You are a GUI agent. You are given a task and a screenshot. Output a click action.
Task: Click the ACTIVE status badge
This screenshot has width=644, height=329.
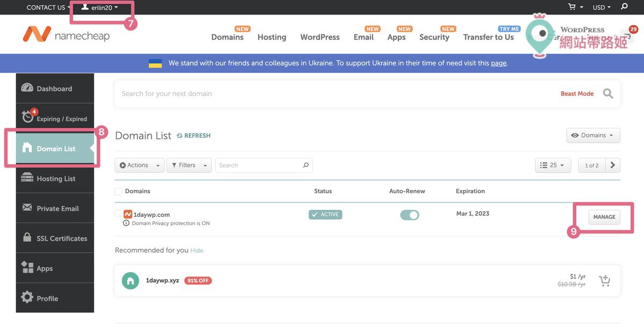click(x=325, y=214)
